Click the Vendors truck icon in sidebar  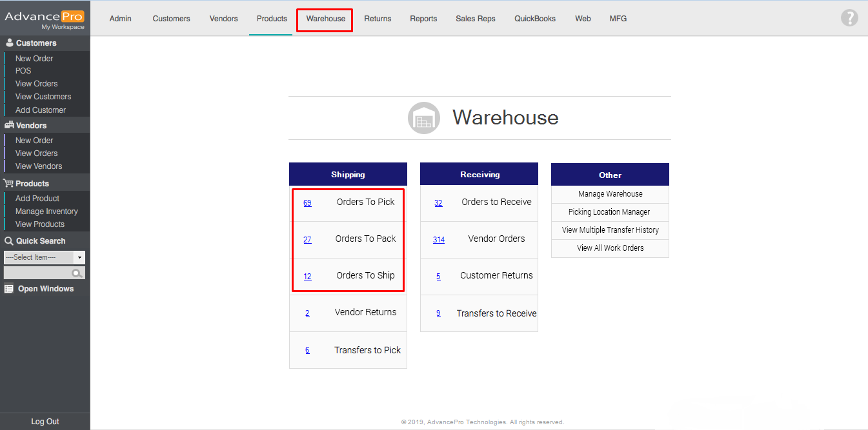[x=9, y=126]
